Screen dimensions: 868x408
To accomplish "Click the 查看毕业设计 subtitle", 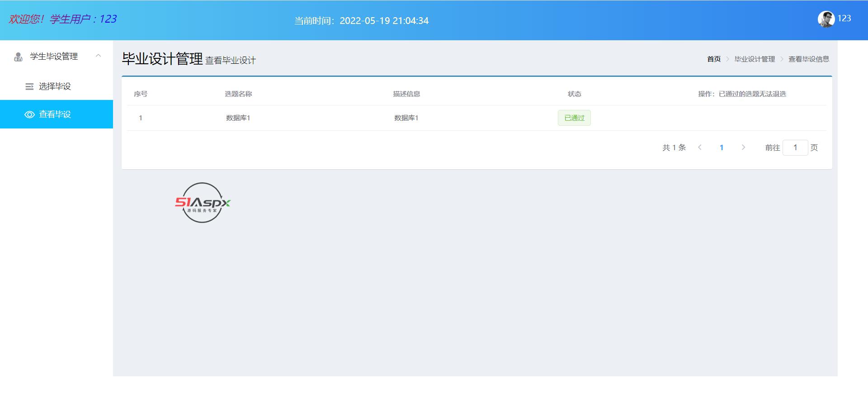I will (x=231, y=61).
